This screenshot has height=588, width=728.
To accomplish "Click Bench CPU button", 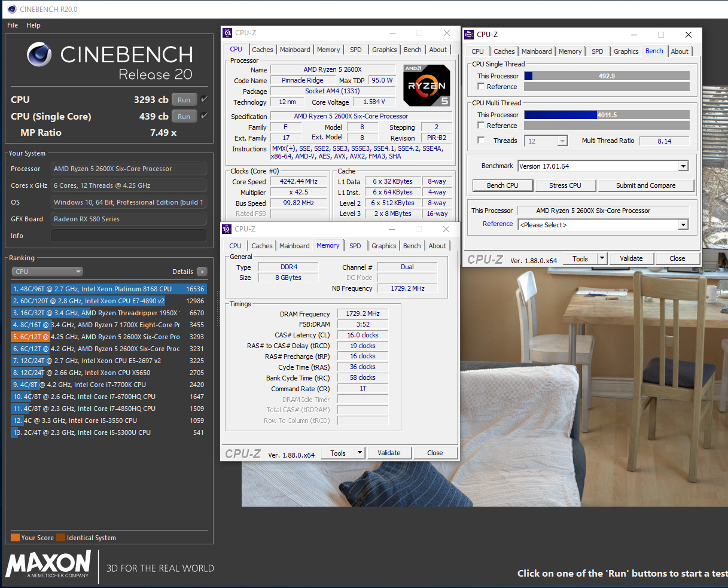I will pos(502,185).
